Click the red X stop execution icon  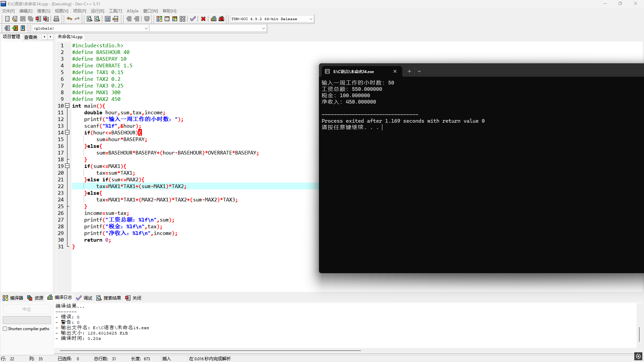point(203,19)
